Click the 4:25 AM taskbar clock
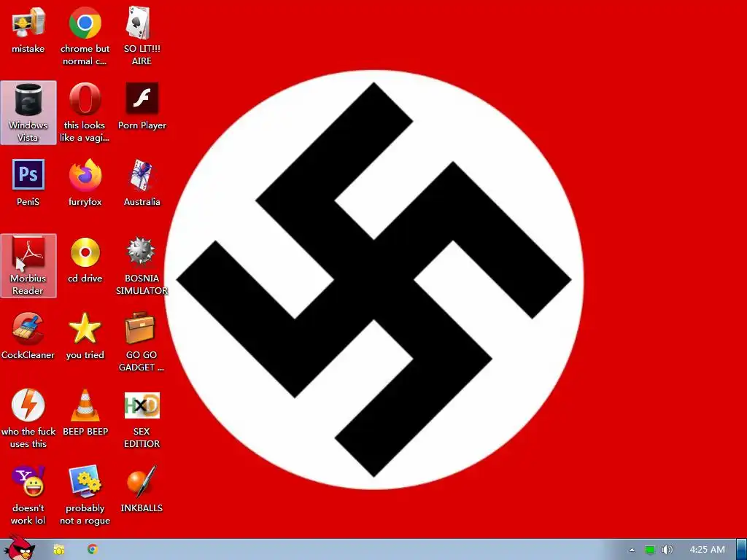This screenshot has width=747, height=560. point(707,550)
